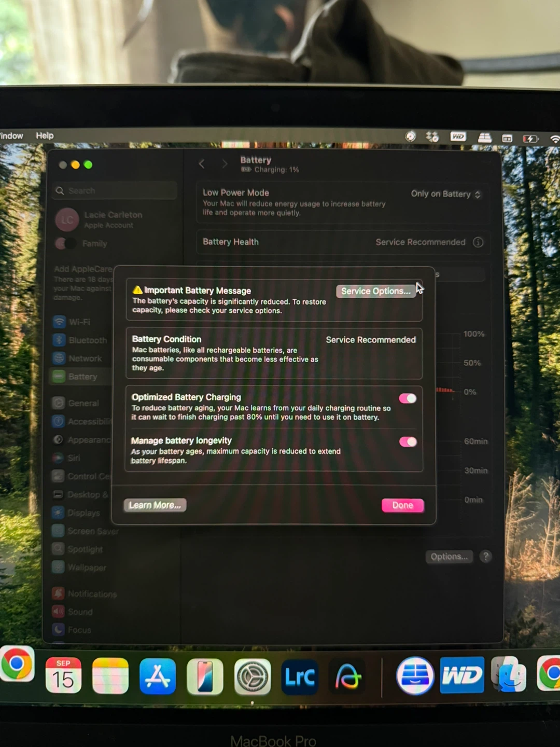
Task: Click the Options button
Action: (449, 557)
